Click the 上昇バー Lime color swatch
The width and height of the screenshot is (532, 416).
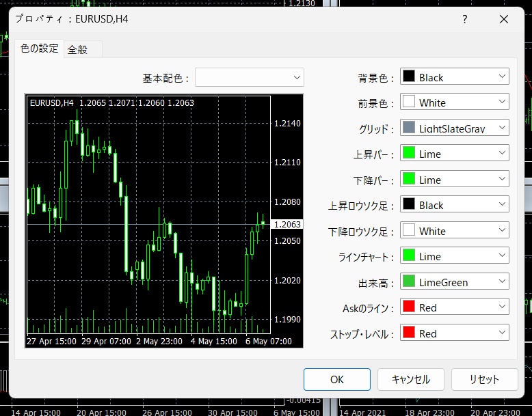[x=410, y=154]
